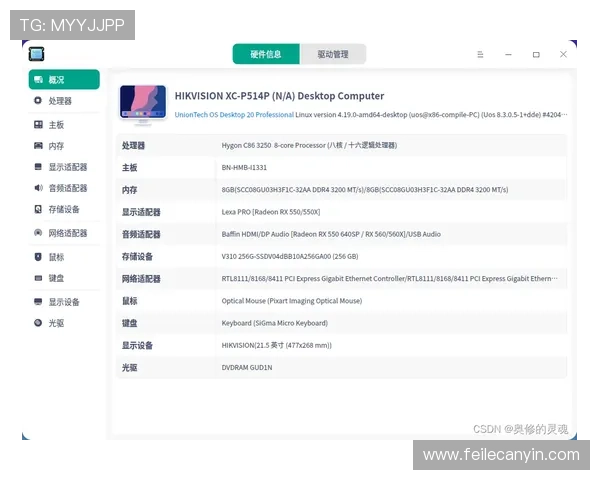
Task: Maximize the device manager window
Action: (x=536, y=54)
